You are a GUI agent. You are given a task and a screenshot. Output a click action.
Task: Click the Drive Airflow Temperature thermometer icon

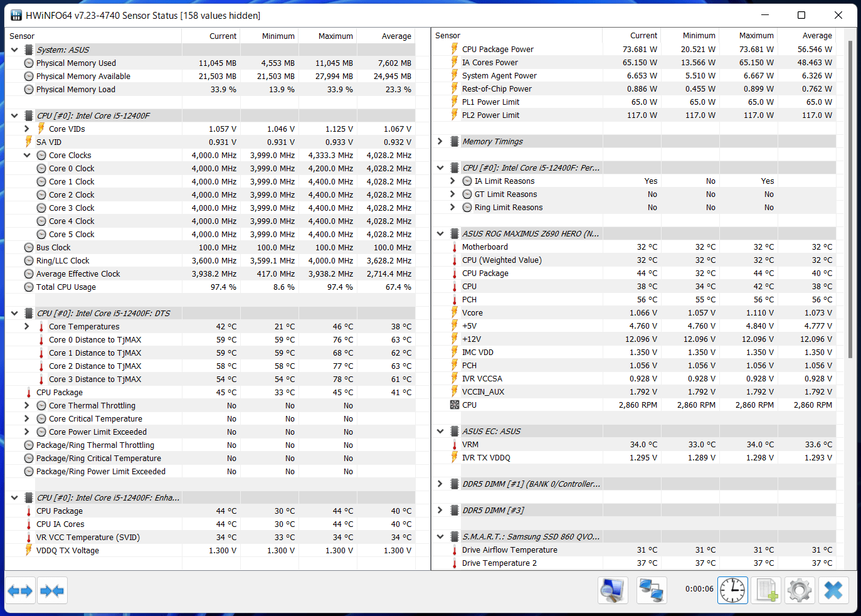(455, 550)
